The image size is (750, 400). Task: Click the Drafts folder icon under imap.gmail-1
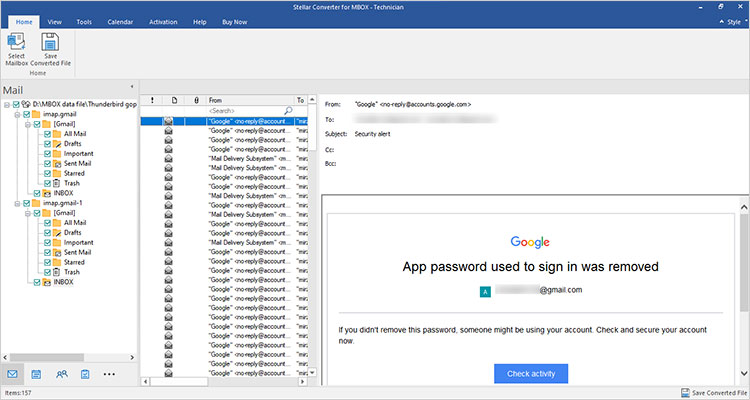(x=57, y=233)
